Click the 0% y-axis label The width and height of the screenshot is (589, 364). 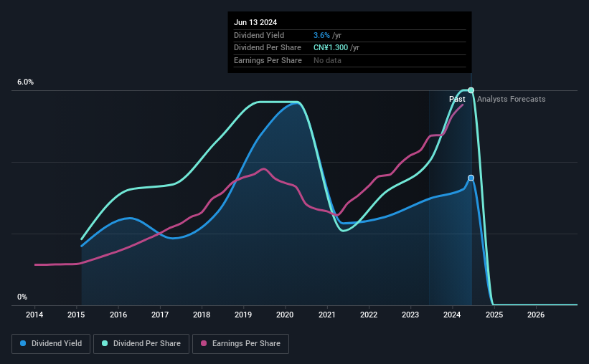(22, 297)
